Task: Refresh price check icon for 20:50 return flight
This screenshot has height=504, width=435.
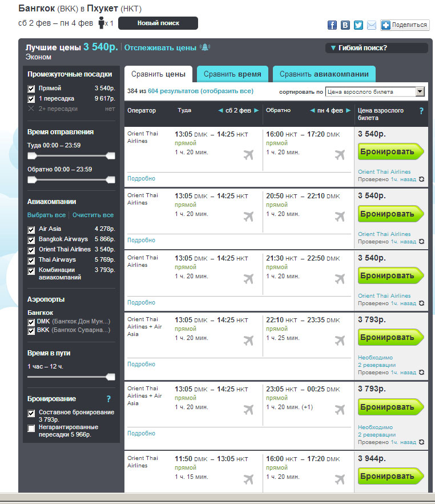Action: click(421, 241)
